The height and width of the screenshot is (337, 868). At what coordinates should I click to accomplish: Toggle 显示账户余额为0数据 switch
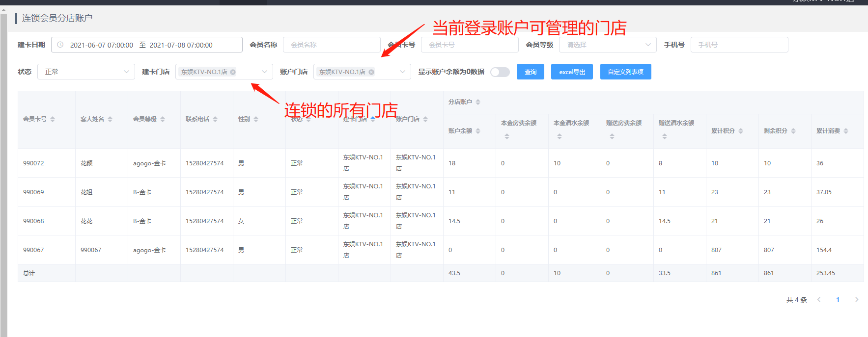(x=500, y=72)
